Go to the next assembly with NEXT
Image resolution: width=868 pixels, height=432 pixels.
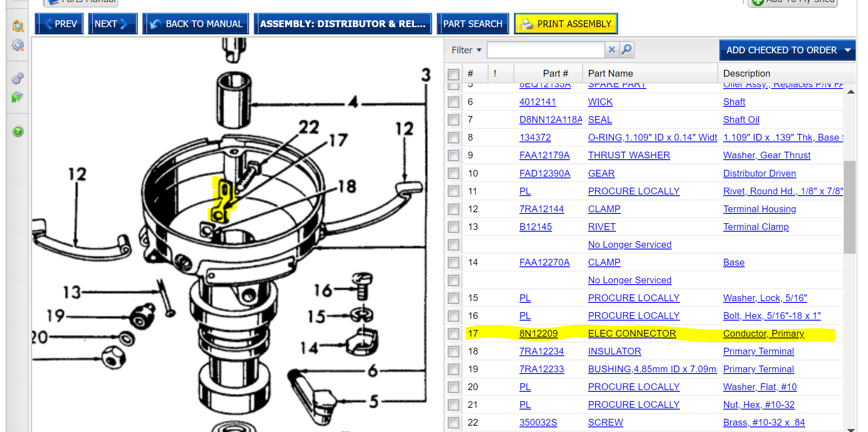pos(112,24)
